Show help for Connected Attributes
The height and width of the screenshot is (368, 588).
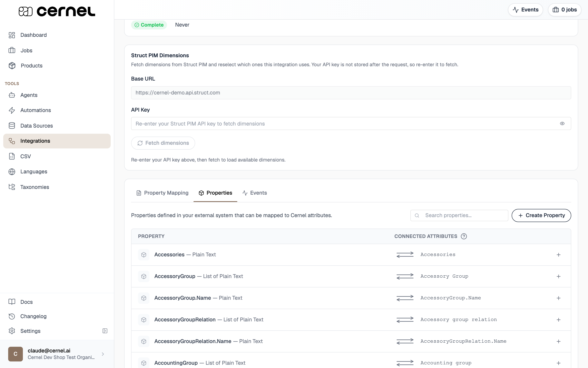(464, 236)
